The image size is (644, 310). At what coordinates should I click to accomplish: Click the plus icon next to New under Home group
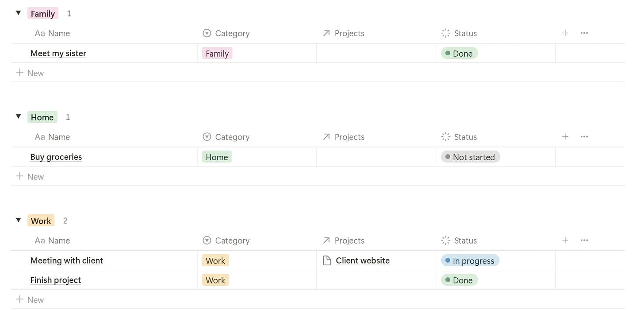coord(19,176)
